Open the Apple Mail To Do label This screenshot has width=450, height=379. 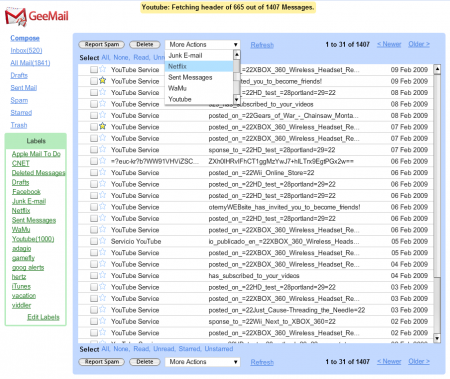(x=36, y=154)
